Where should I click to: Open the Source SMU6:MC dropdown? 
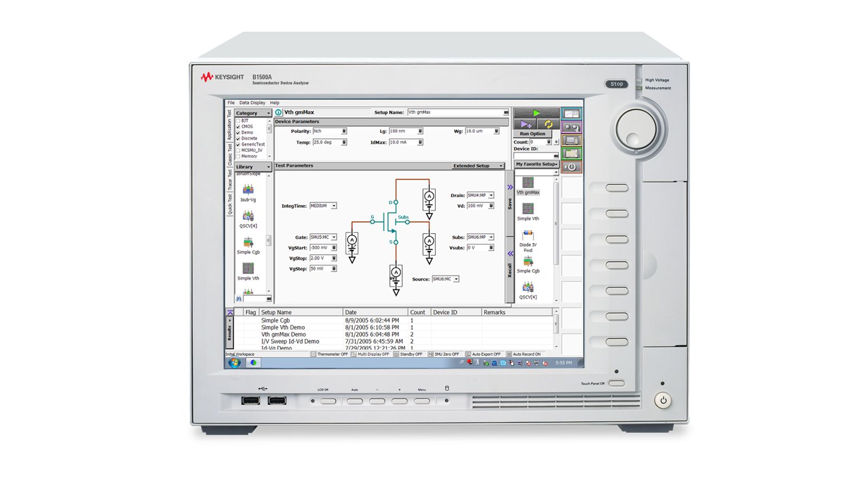pos(445,279)
